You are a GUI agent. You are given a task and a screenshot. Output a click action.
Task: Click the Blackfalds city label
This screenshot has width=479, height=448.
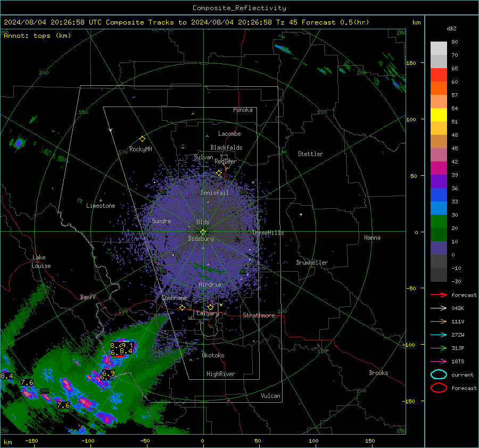coord(226,148)
